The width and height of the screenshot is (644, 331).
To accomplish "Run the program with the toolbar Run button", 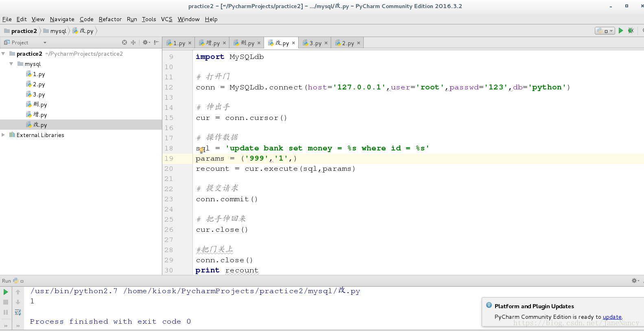I will pos(621,30).
